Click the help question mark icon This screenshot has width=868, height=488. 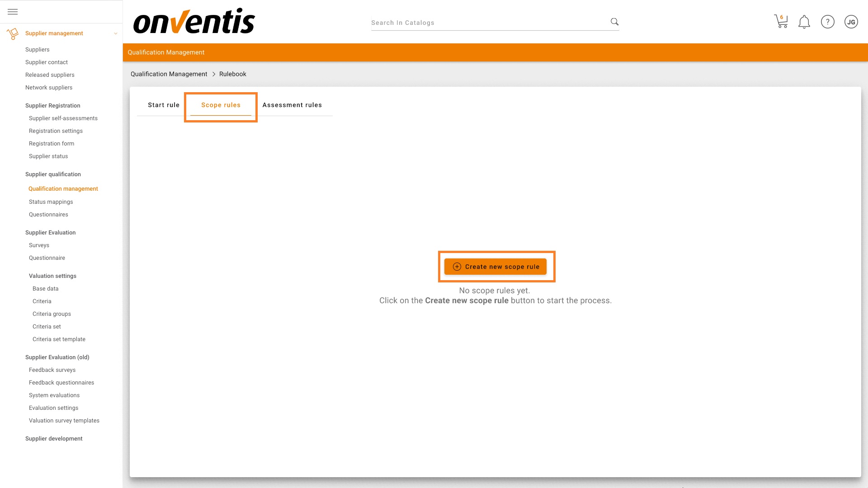(x=827, y=22)
